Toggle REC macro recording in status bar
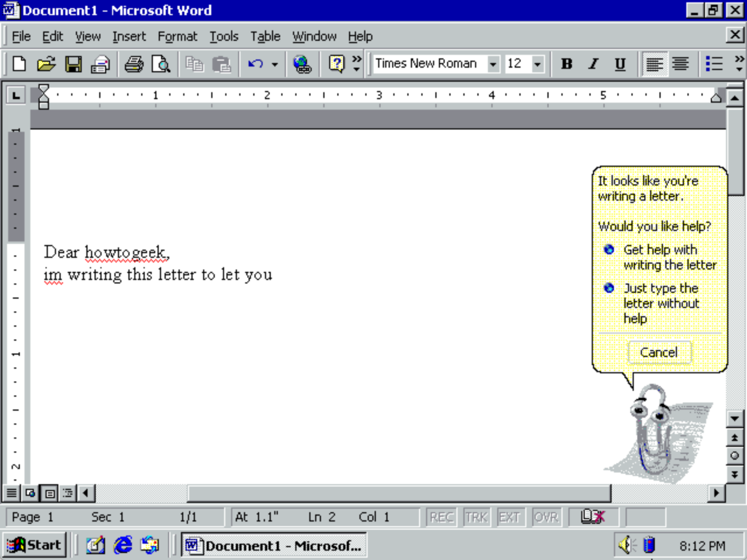This screenshot has width=747, height=560. tap(442, 517)
